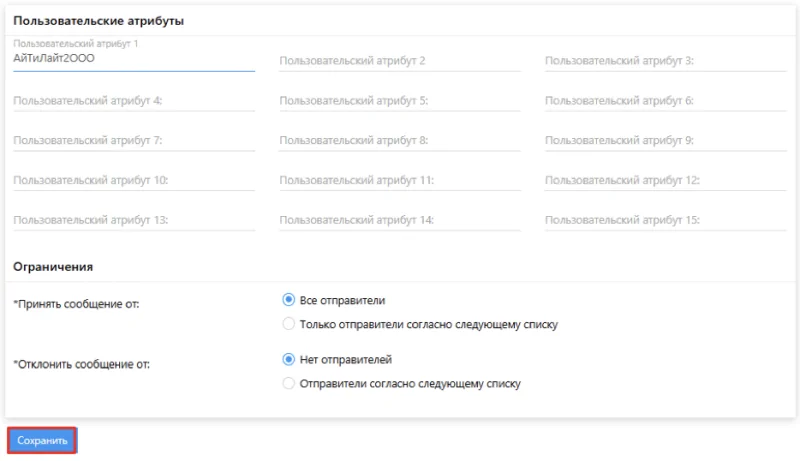Focus the Пользовательский атрибут 6 field
The width and height of the screenshot is (800, 461).
coord(666,101)
